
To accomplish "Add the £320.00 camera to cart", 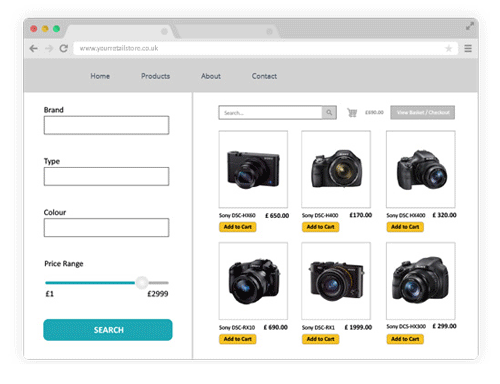I will point(405,227).
